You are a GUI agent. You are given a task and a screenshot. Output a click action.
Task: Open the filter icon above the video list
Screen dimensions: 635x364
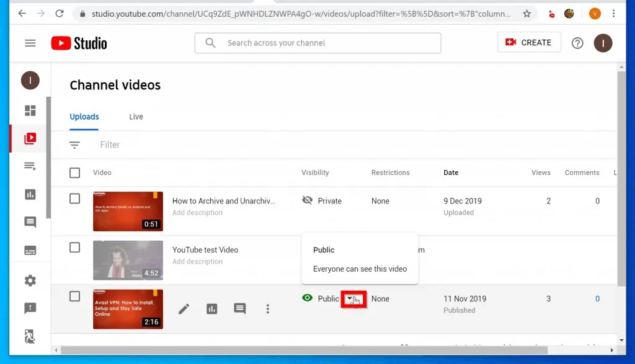[x=74, y=144]
